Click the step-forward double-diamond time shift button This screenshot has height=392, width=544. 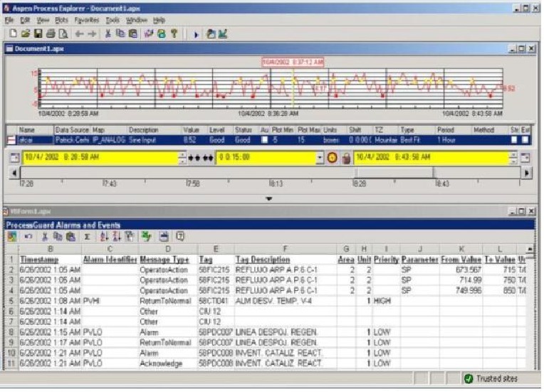[x=208, y=158]
